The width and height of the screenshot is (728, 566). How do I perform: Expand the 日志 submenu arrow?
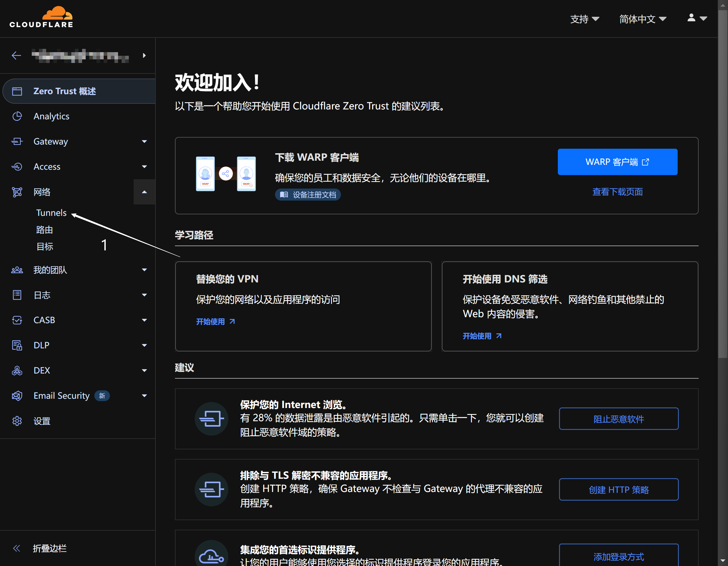pyautogui.click(x=144, y=295)
